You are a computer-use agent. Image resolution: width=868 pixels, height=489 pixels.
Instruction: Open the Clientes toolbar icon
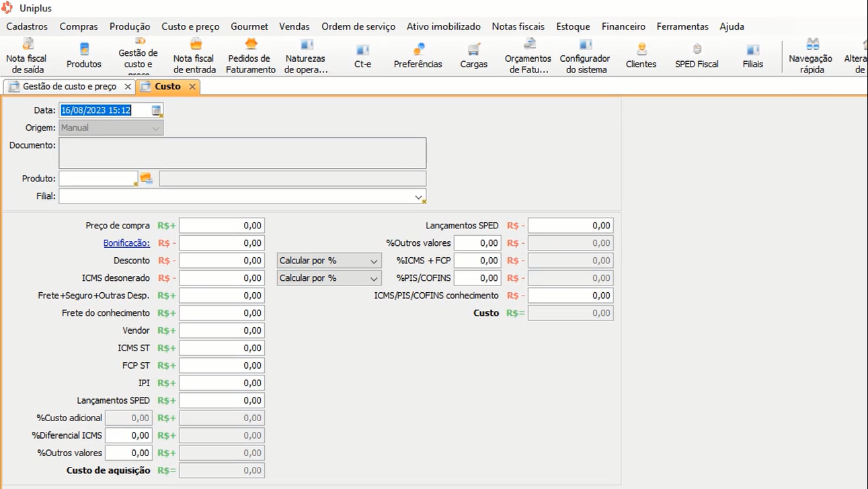(641, 56)
